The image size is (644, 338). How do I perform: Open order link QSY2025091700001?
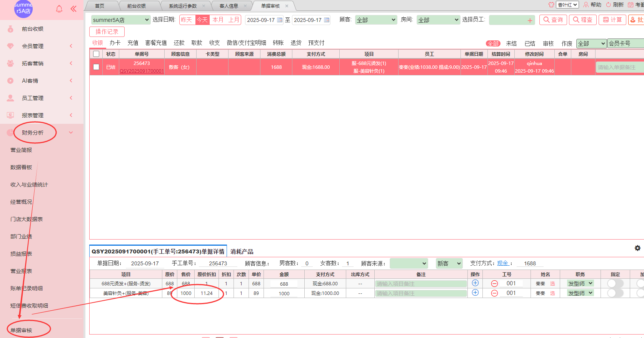click(142, 71)
